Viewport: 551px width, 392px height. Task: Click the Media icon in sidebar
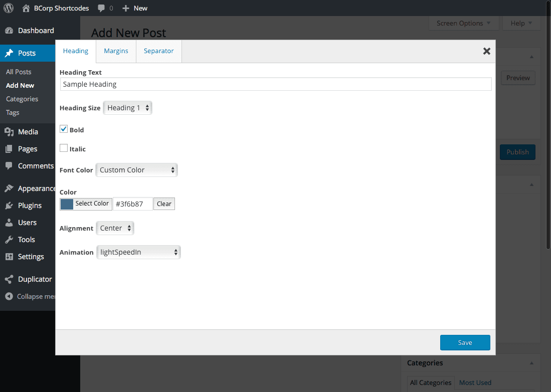[x=9, y=132]
